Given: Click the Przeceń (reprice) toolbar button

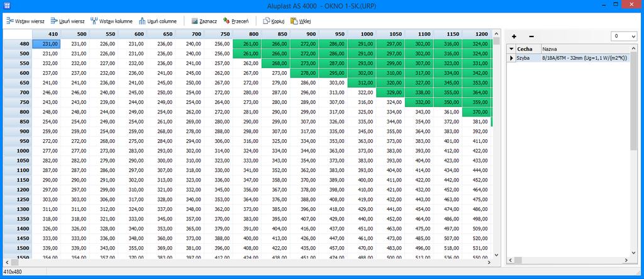Looking at the screenshot, I should [236, 21].
